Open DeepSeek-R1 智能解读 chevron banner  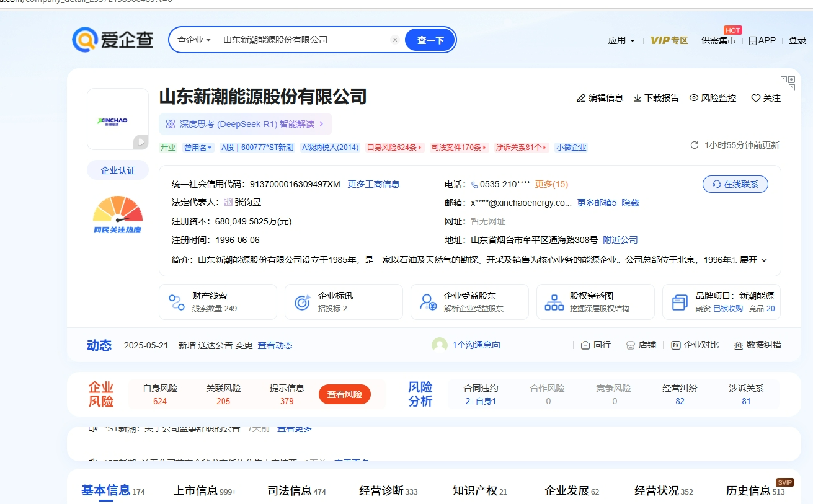pos(245,124)
